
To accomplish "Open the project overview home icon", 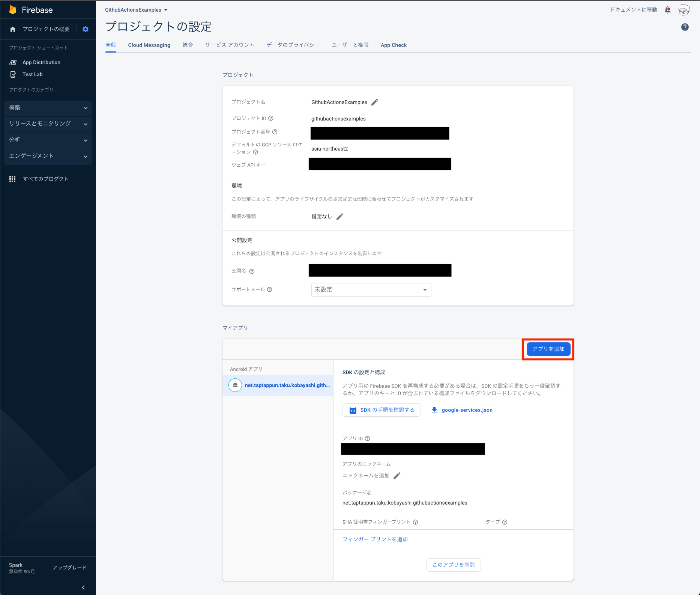I will click(13, 29).
